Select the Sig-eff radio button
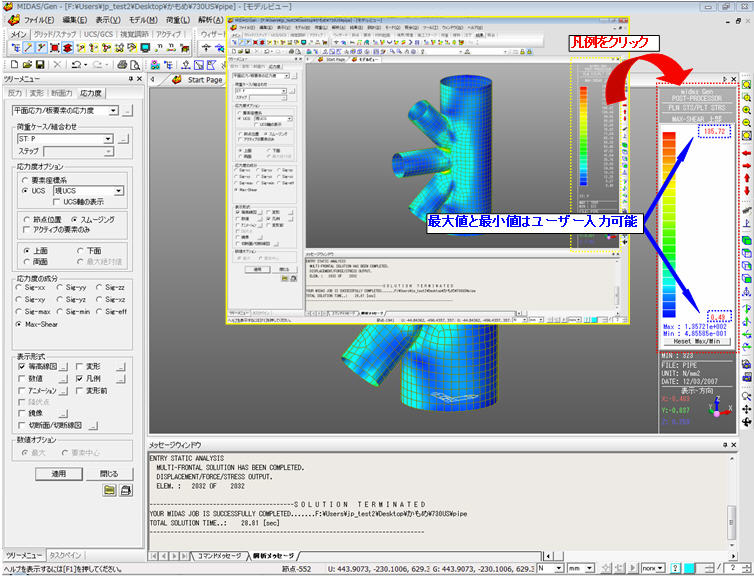Screen dimensions: 754x578 click(99, 312)
